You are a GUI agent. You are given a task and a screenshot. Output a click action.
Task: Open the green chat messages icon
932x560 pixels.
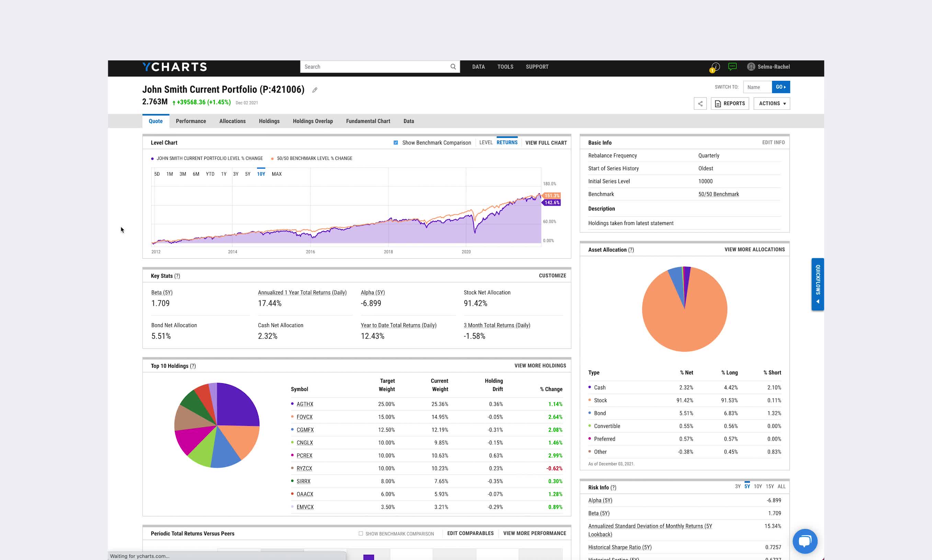click(732, 67)
